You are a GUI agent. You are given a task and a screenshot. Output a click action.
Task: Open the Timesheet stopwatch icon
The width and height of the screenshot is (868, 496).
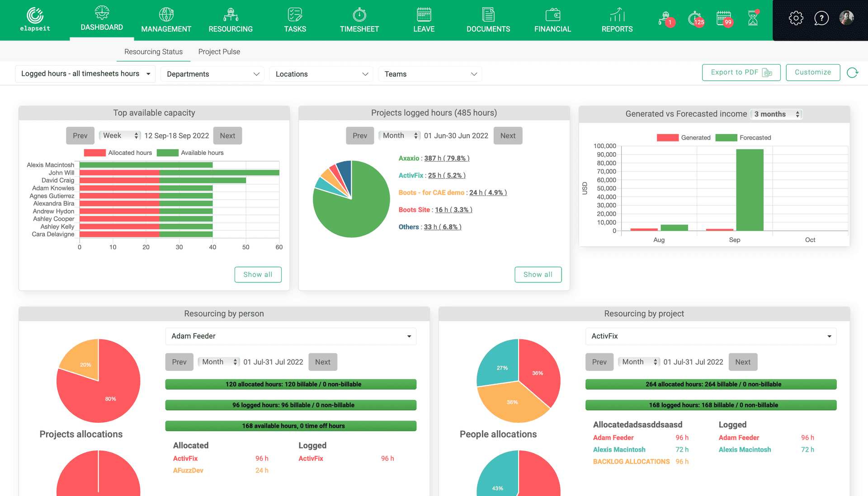359,15
